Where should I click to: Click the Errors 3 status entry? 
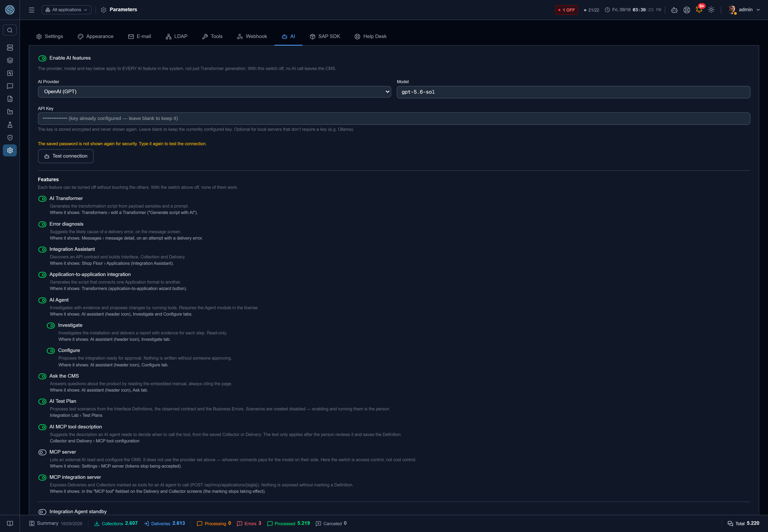point(249,523)
